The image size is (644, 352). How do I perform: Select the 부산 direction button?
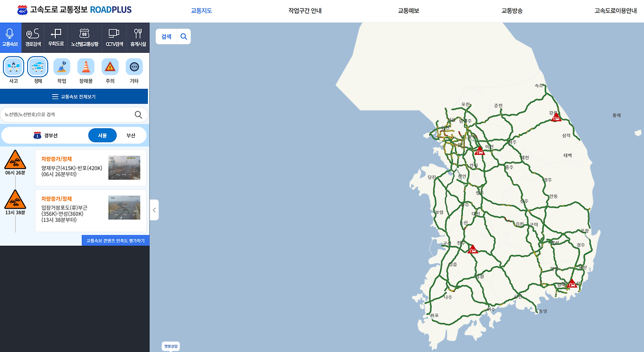coord(131,135)
